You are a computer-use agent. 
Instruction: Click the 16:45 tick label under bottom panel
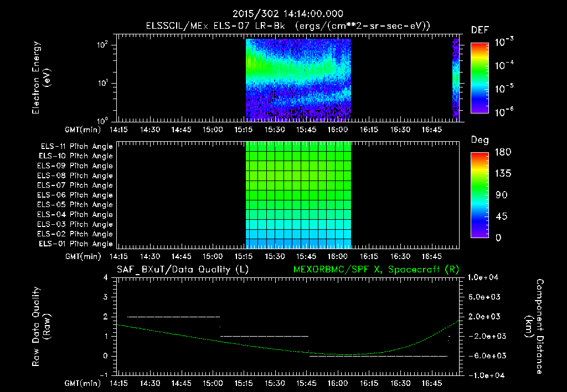click(x=432, y=383)
